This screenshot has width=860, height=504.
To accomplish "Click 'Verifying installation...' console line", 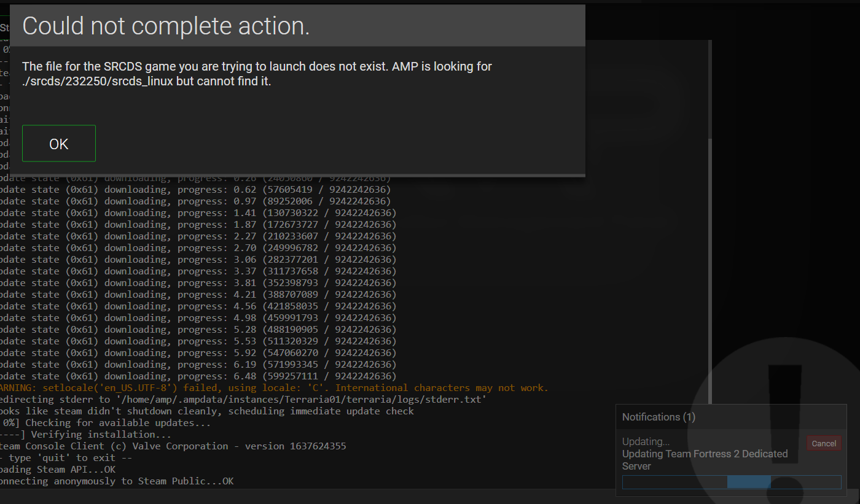I will 86,435.
